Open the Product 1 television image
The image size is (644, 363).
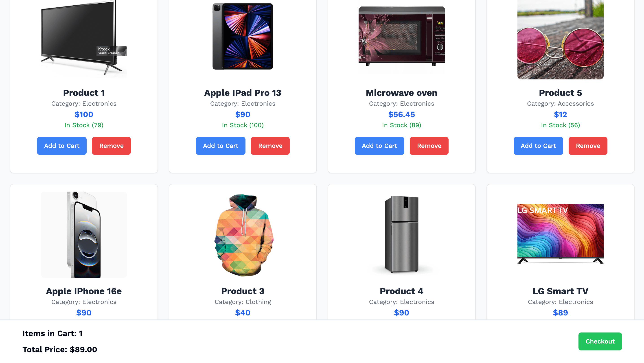coord(84,39)
